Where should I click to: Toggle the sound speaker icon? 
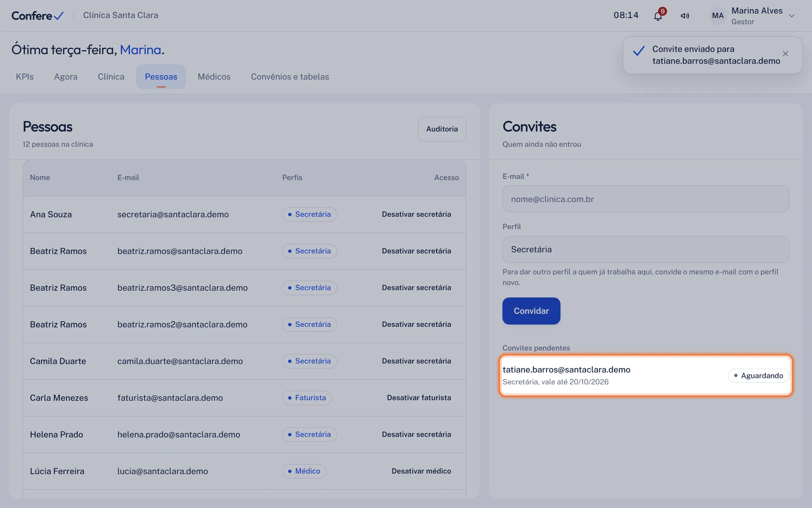685,16
